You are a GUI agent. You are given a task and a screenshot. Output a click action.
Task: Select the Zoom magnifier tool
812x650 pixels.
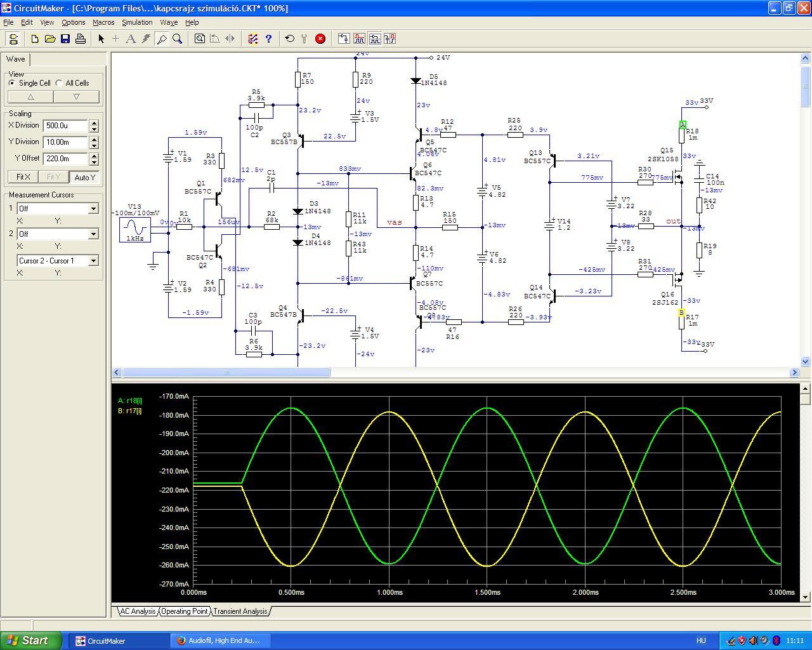click(x=178, y=39)
